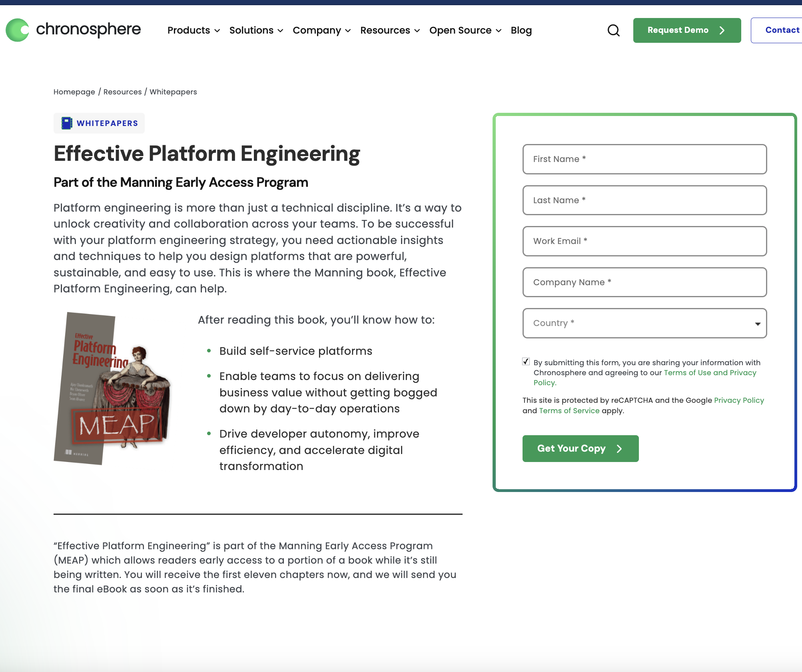Focus the Company Name field
The image size is (802, 672).
click(644, 282)
